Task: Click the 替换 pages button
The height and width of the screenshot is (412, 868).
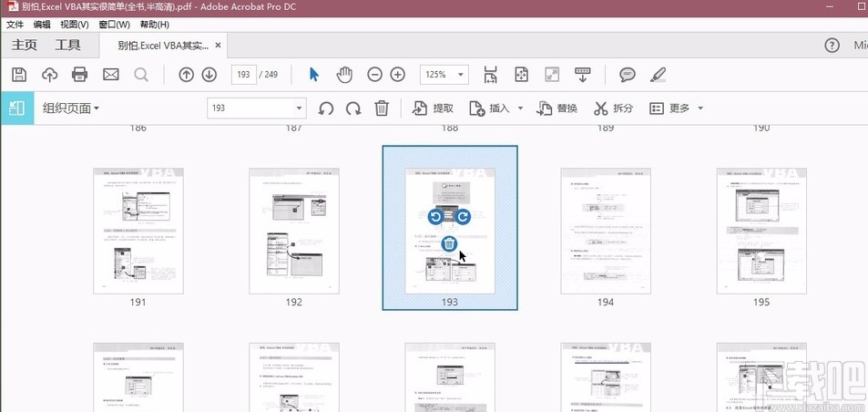Action: 557,108
